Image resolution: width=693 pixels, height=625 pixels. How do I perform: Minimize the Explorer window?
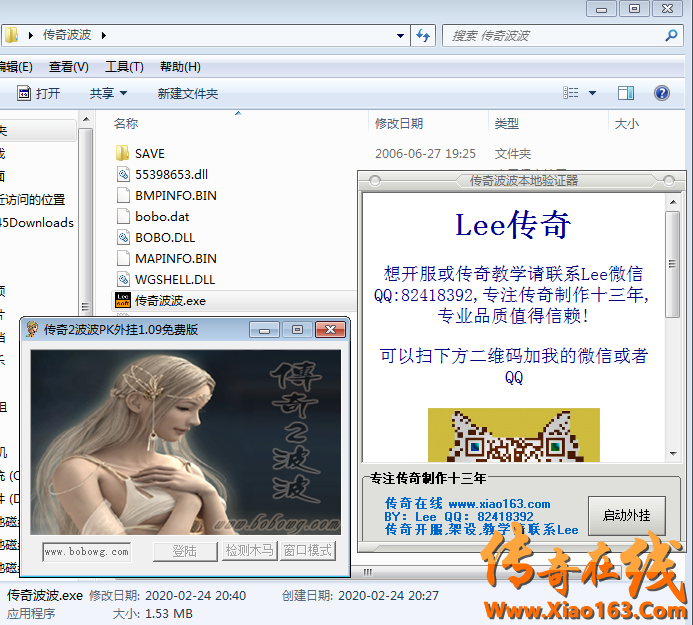tap(601, 9)
